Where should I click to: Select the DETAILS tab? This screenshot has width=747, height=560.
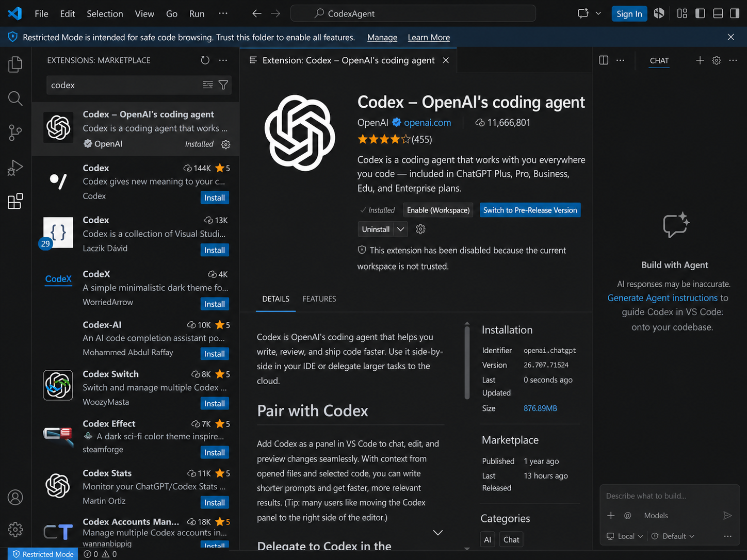(275, 299)
